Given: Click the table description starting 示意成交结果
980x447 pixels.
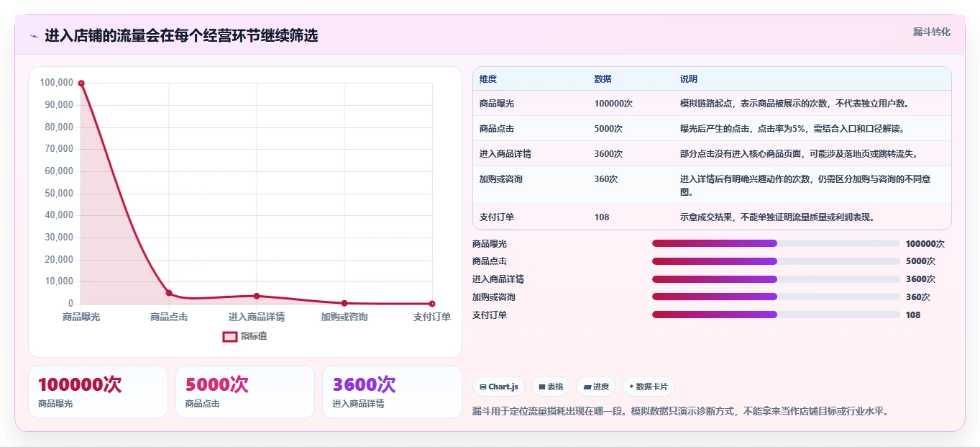Looking at the screenshot, I should coord(777,217).
